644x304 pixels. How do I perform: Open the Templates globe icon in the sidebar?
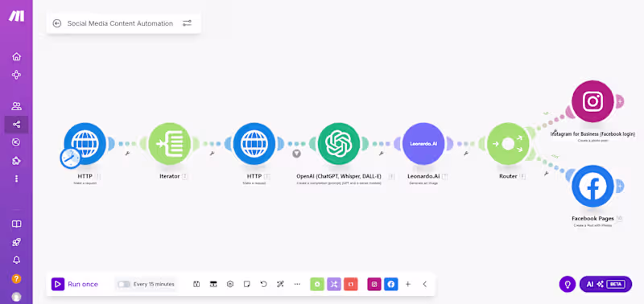click(16, 142)
